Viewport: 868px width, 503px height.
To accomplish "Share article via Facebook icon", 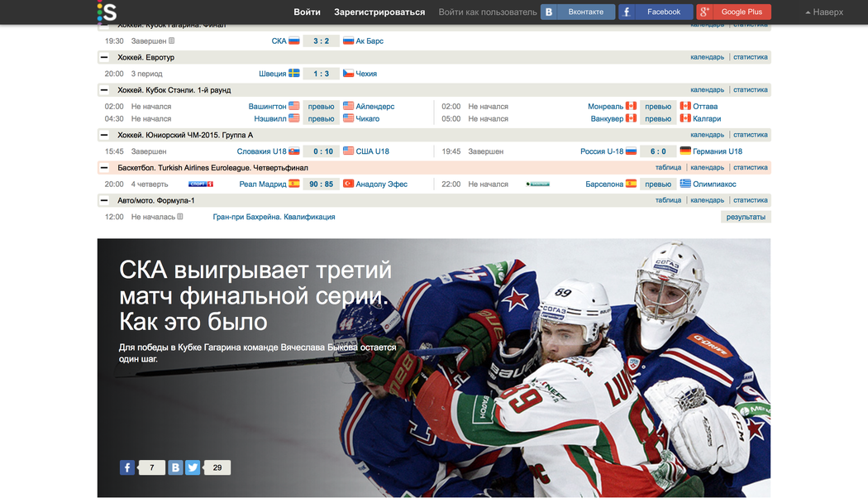I will click(x=127, y=467).
